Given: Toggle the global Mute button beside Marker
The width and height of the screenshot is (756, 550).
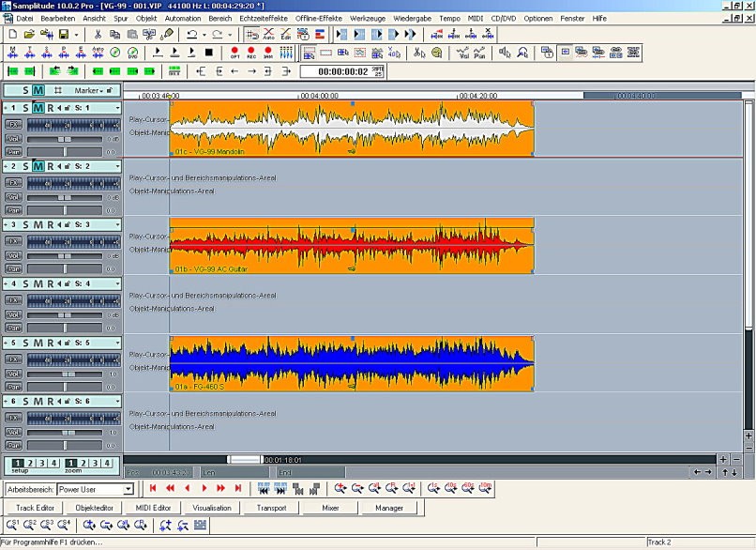Looking at the screenshot, I should [x=38, y=90].
